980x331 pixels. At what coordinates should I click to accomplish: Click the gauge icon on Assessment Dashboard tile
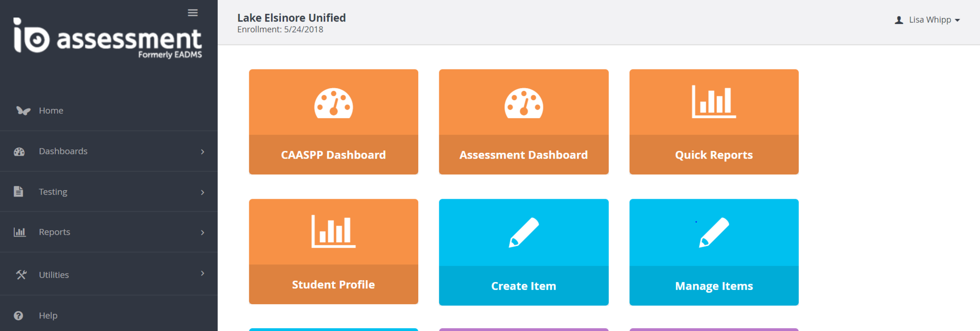(523, 103)
